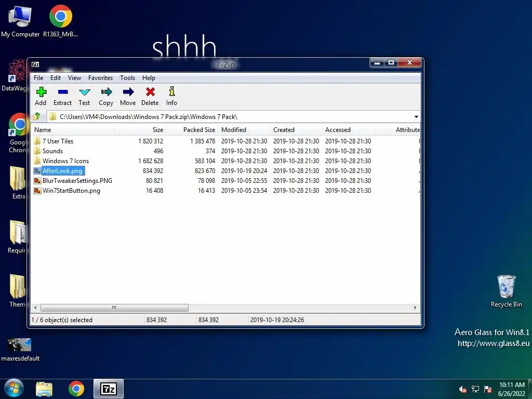Click the 7-Zip taskbar button
The width and height of the screenshot is (532, 399).
[x=109, y=389]
